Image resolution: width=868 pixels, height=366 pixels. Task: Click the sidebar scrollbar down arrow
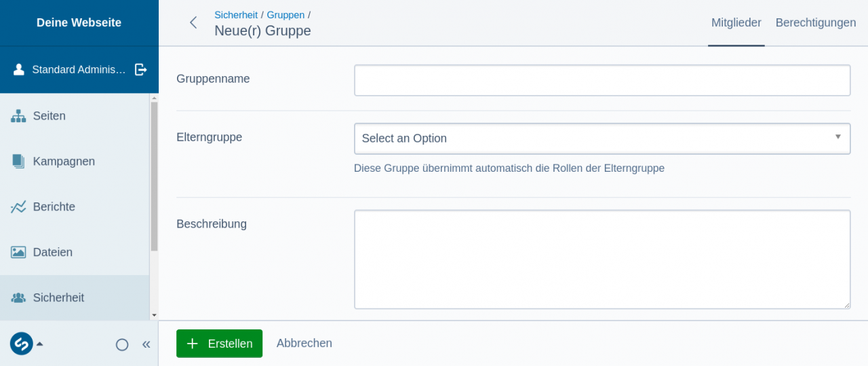coord(154,316)
